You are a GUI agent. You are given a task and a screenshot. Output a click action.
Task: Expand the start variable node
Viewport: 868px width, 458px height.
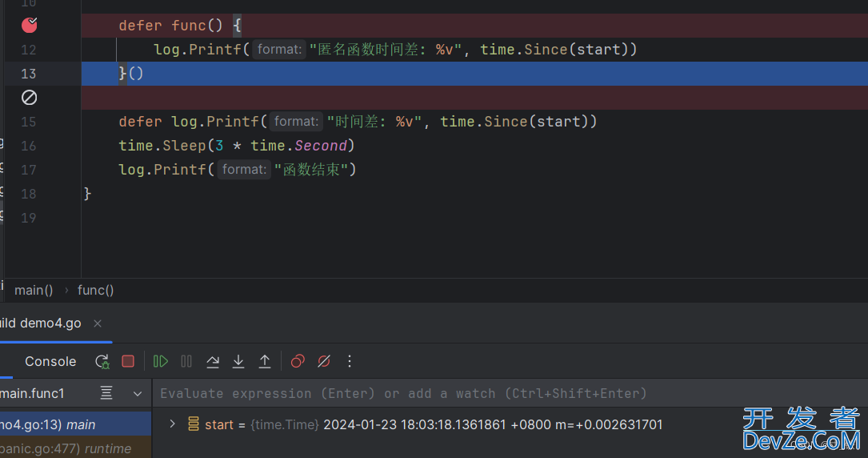(172, 424)
